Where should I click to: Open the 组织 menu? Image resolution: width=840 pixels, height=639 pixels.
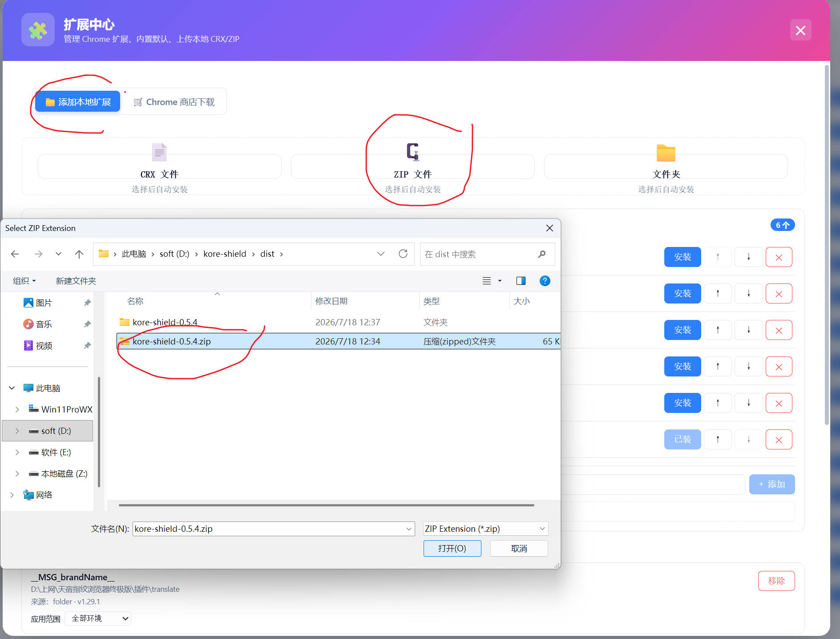24,281
